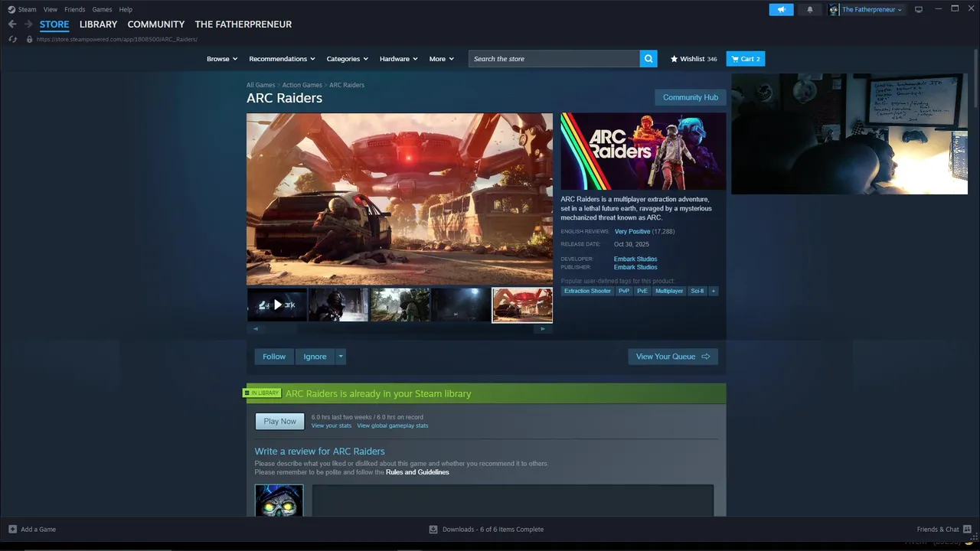This screenshot has height=551, width=980.
Task: Select the second screenshot thumbnail
Action: [338, 305]
